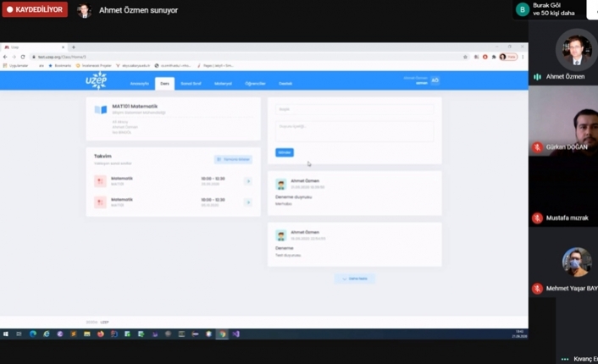Viewport: 598px width, 364px height.
Task: Open the Chrome profile avatar button
Action: (x=508, y=57)
